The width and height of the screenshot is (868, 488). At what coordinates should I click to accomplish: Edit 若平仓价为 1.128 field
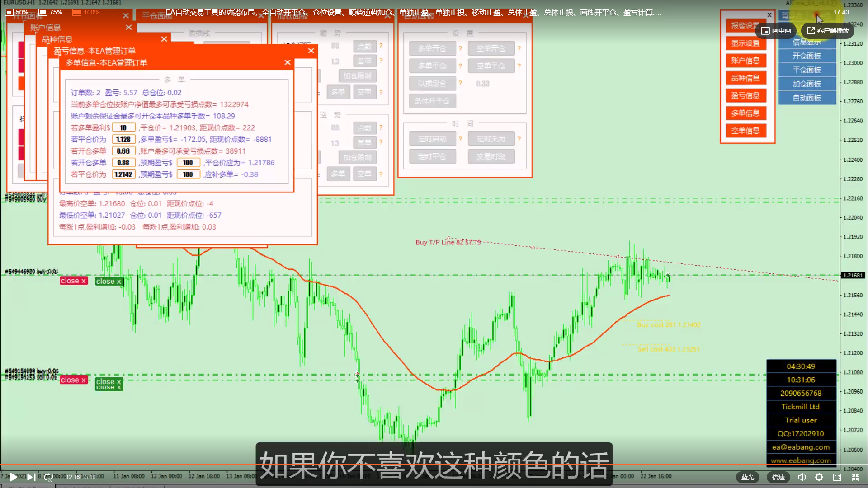coord(123,140)
